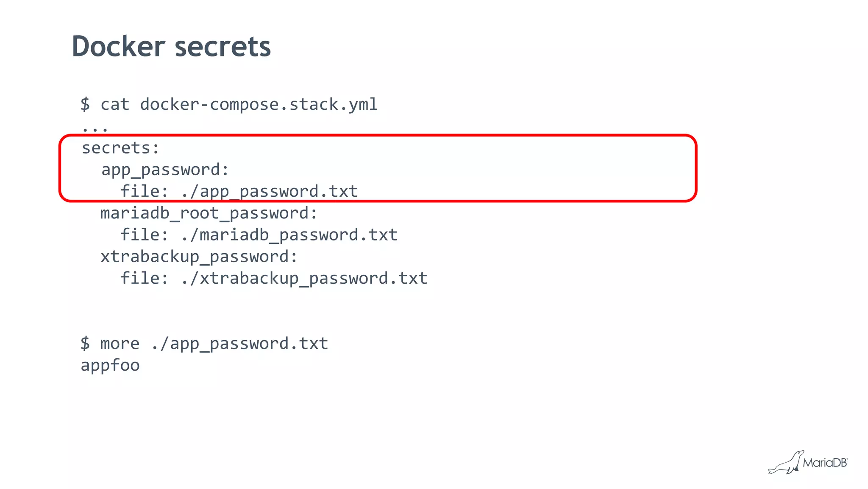Image resolution: width=868 pixels, height=489 pixels.
Task: Click the ellipsis line under the cat command
Action: (95, 128)
